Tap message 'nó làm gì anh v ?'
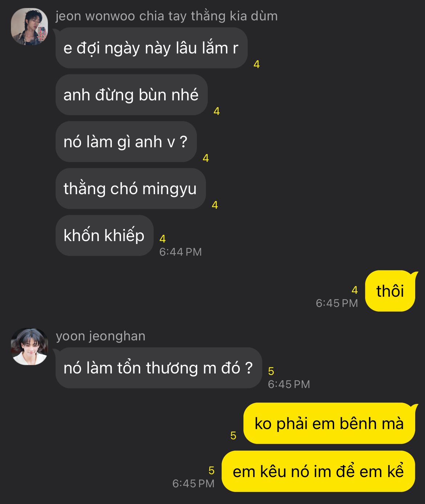The width and height of the screenshot is (425, 504). pos(126,142)
